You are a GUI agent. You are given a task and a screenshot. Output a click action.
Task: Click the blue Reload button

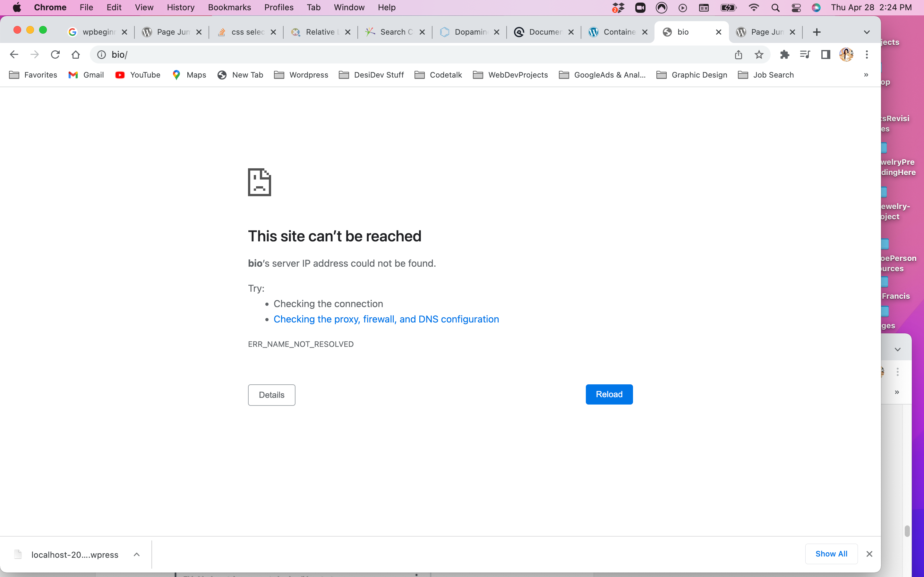tap(609, 394)
